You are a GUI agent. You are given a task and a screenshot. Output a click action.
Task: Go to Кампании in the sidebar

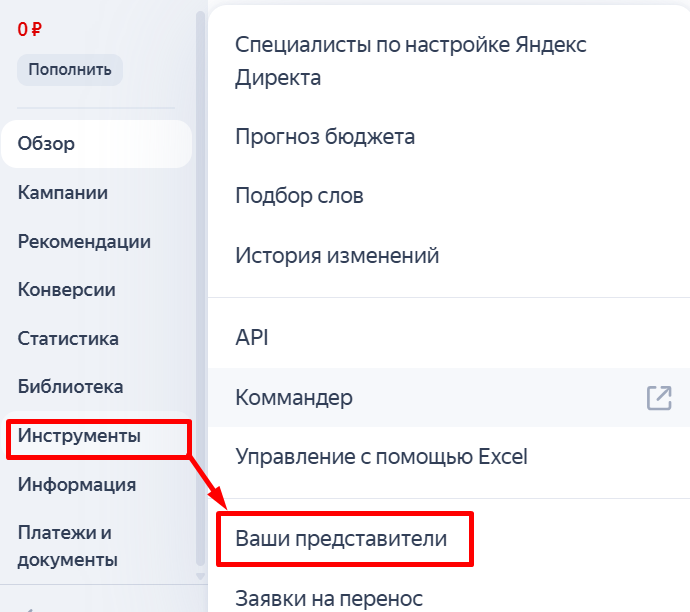pos(63,193)
